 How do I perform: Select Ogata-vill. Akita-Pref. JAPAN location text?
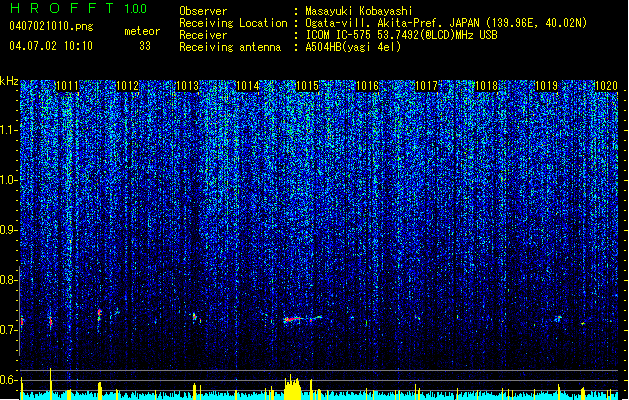[446, 23]
